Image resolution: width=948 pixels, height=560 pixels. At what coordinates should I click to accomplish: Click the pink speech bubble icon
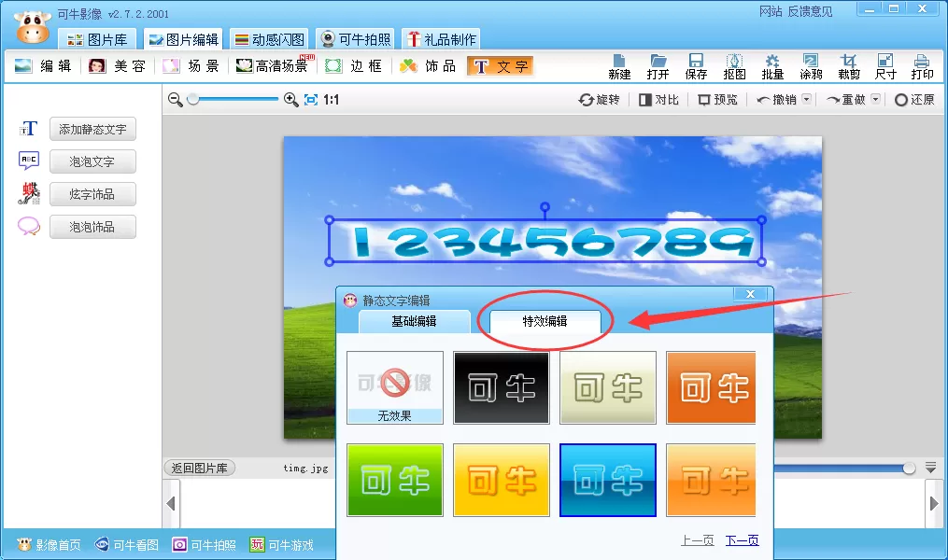click(28, 227)
